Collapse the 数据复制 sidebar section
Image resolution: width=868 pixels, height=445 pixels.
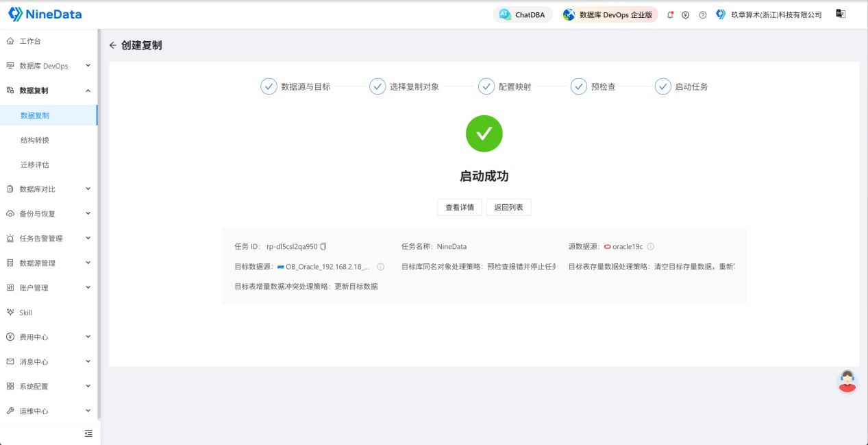pyautogui.click(x=49, y=91)
